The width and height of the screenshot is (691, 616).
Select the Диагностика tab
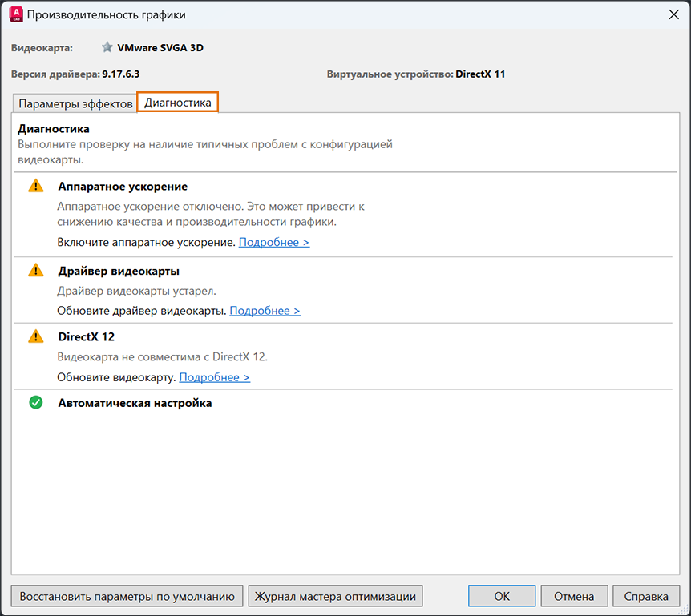pos(178,103)
